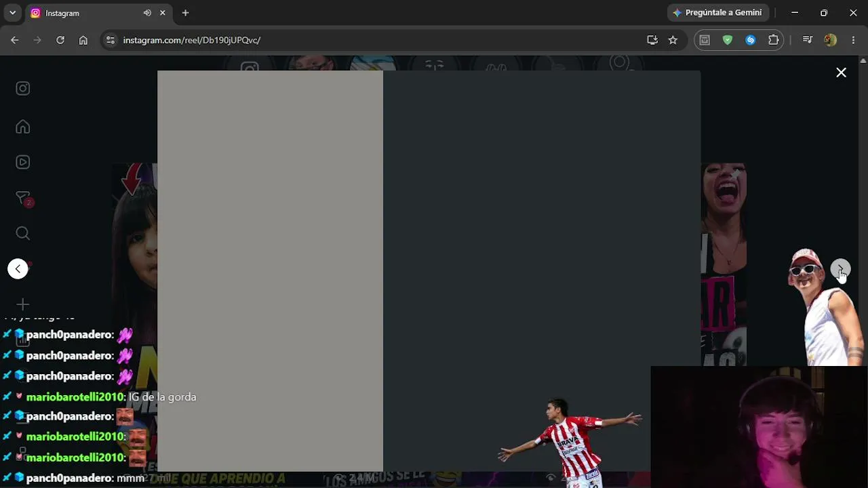Open the browser profile avatar
The image size is (868, 488).
point(830,40)
